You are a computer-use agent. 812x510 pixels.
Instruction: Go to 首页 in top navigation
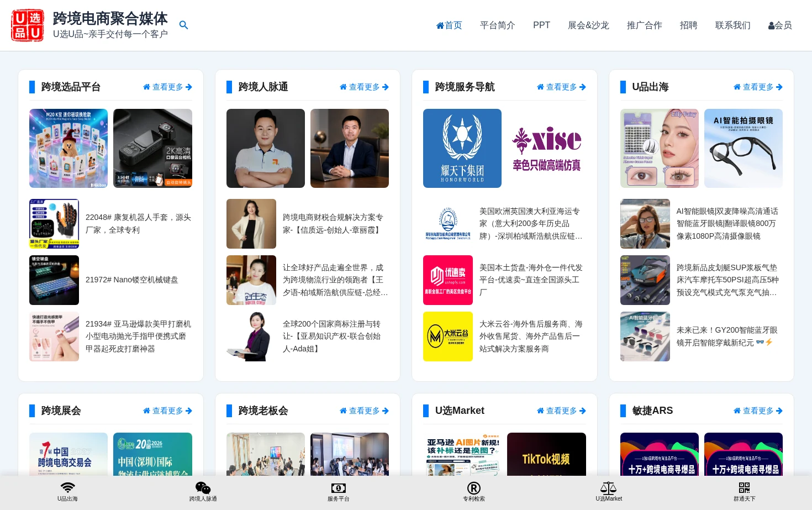(449, 25)
